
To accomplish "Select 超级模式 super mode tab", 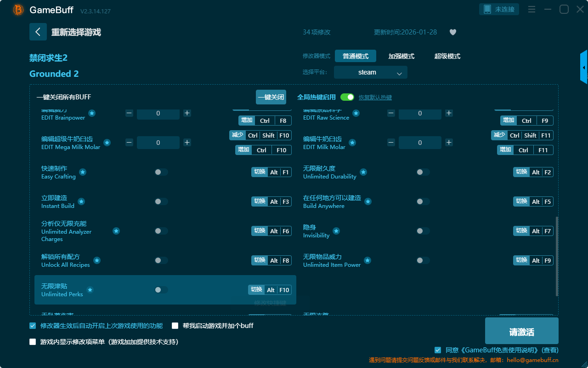I will pyautogui.click(x=447, y=56).
